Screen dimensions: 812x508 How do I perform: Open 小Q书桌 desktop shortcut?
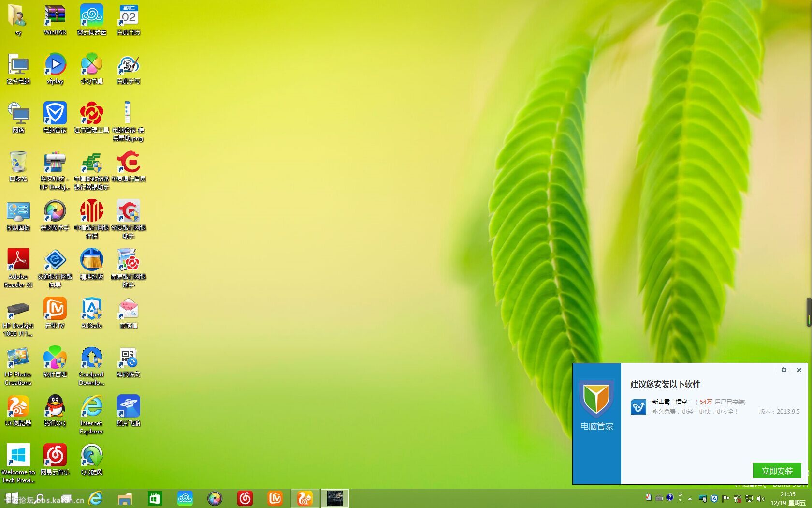92,69
